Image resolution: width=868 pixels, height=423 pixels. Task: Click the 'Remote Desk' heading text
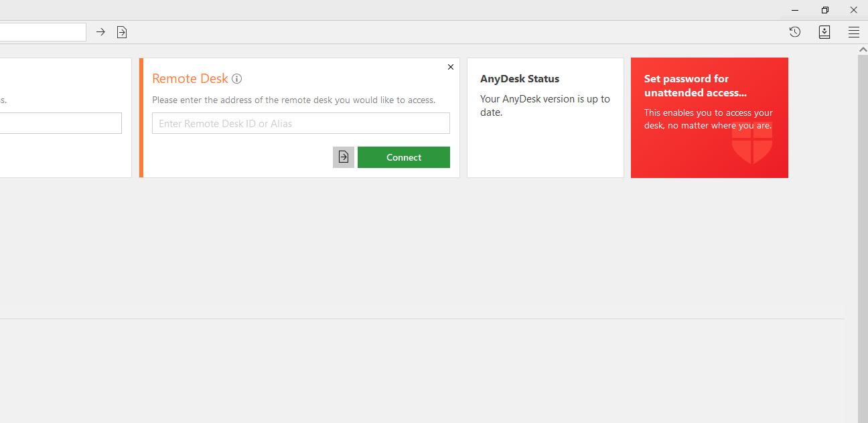pos(190,79)
